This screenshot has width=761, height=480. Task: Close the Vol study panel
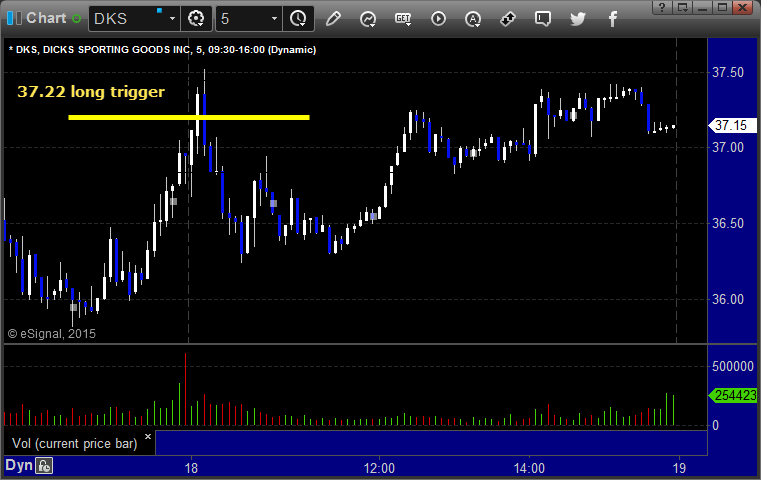(x=148, y=436)
